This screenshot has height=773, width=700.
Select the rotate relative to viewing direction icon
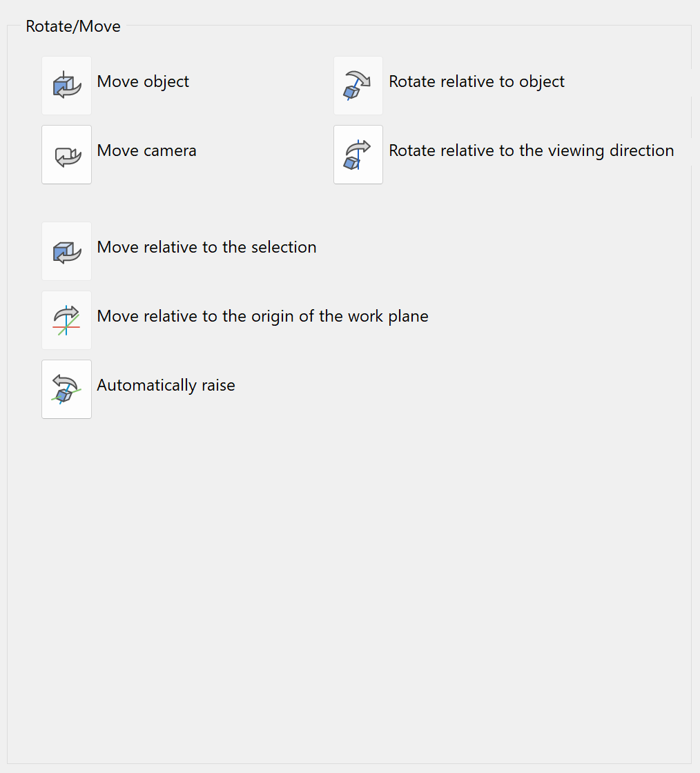[358, 155]
